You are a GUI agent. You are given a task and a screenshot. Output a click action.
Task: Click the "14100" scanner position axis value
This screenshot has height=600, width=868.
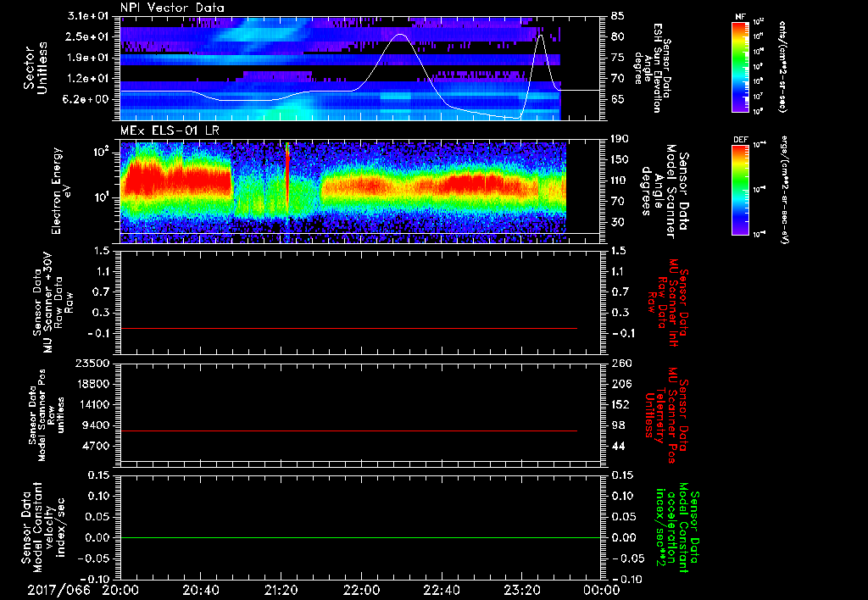point(93,404)
